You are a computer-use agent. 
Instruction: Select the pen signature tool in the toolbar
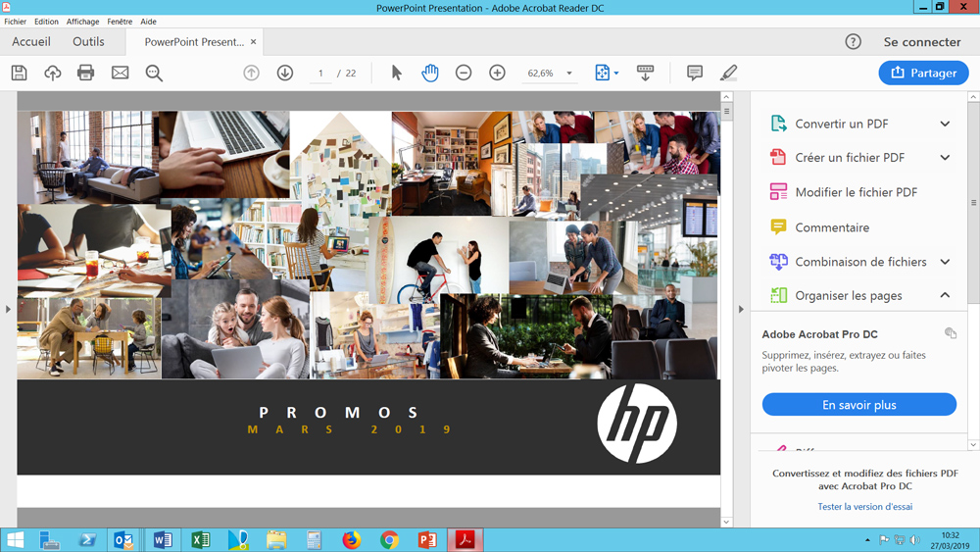(x=728, y=73)
